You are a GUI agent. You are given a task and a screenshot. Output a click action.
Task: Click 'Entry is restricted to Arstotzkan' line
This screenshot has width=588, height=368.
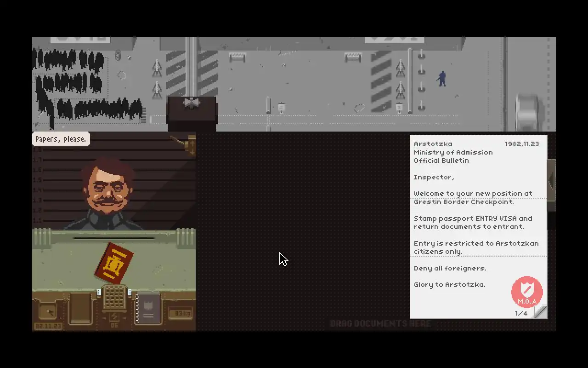tap(476, 243)
